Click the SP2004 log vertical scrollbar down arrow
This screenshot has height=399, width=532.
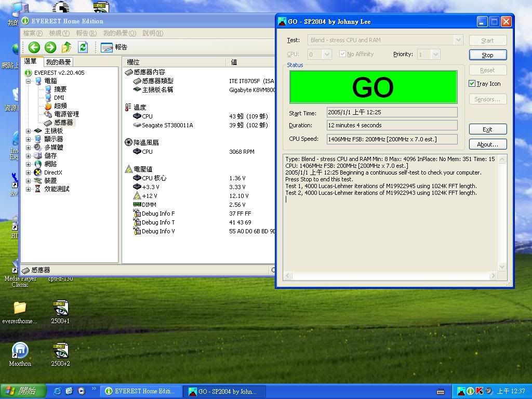click(x=502, y=267)
